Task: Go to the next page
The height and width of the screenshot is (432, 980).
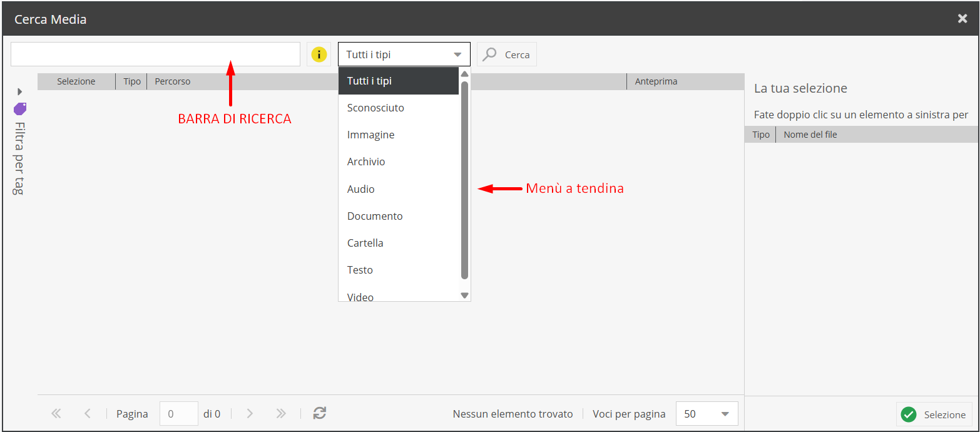Action: click(250, 413)
